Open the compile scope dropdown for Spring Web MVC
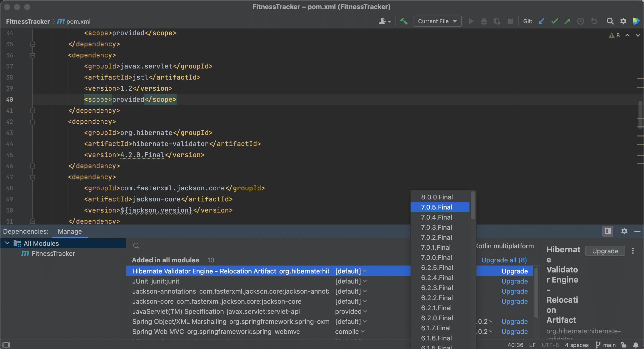644x349 pixels. coord(350,332)
